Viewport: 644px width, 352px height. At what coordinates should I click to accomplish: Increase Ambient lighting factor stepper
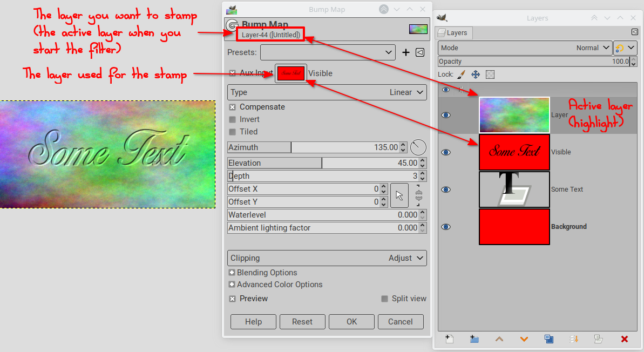pyautogui.click(x=423, y=226)
